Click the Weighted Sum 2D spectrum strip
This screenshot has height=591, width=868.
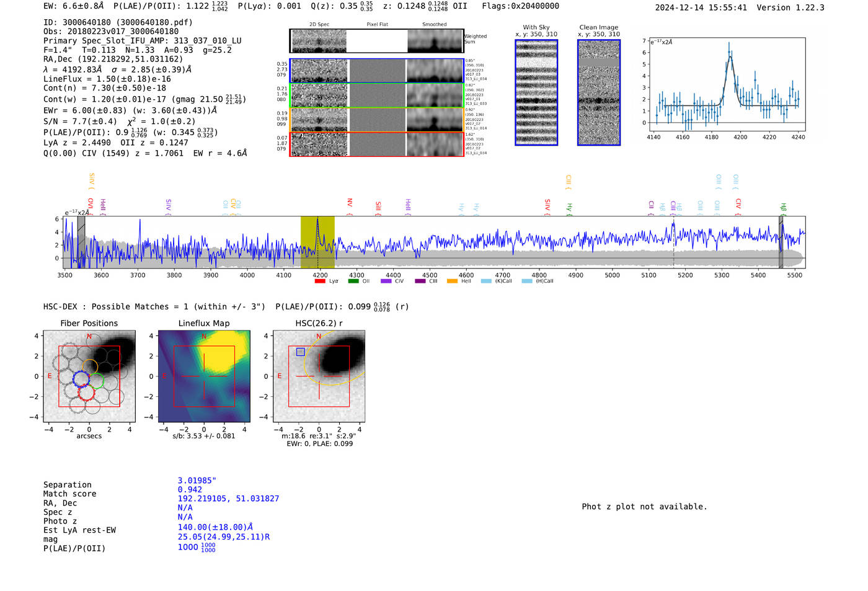coord(376,41)
